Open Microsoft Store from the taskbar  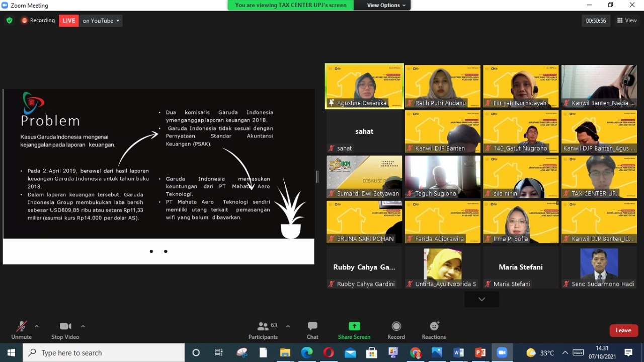coord(372,352)
